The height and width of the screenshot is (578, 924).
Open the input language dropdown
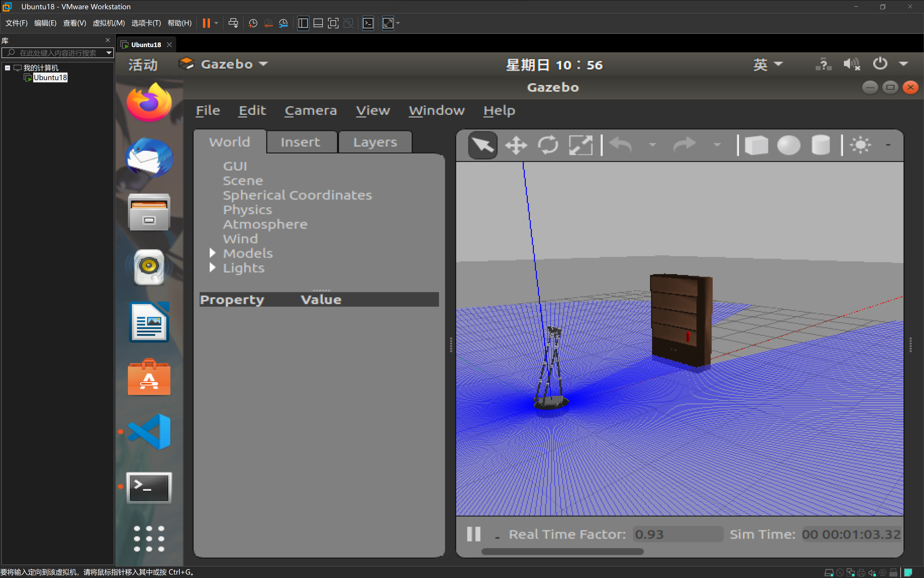pyautogui.click(x=768, y=64)
